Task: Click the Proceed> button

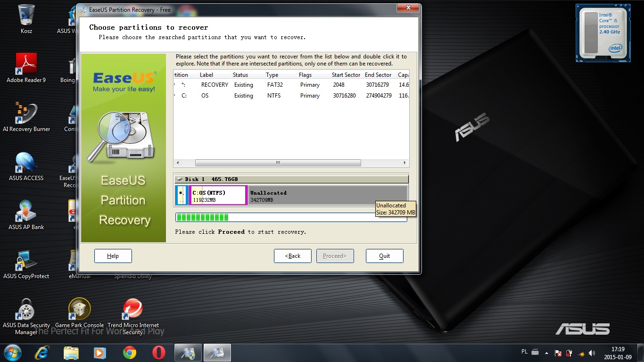Action: tap(335, 256)
